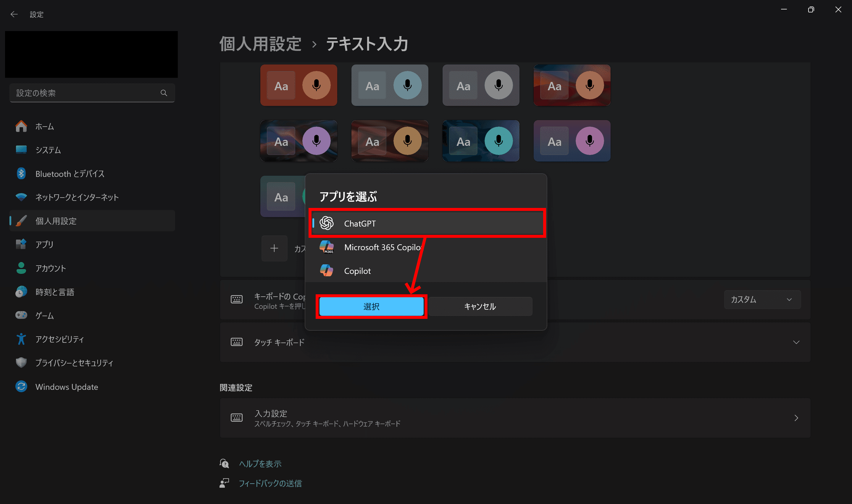The height and width of the screenshot is (504, 852).
Task: Select the red landscape theme with orange mic
Action: click(572, 85)
